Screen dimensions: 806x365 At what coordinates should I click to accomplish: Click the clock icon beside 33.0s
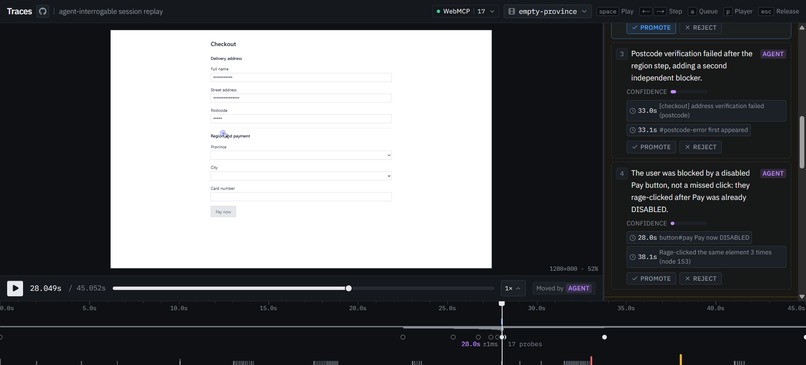632,111
